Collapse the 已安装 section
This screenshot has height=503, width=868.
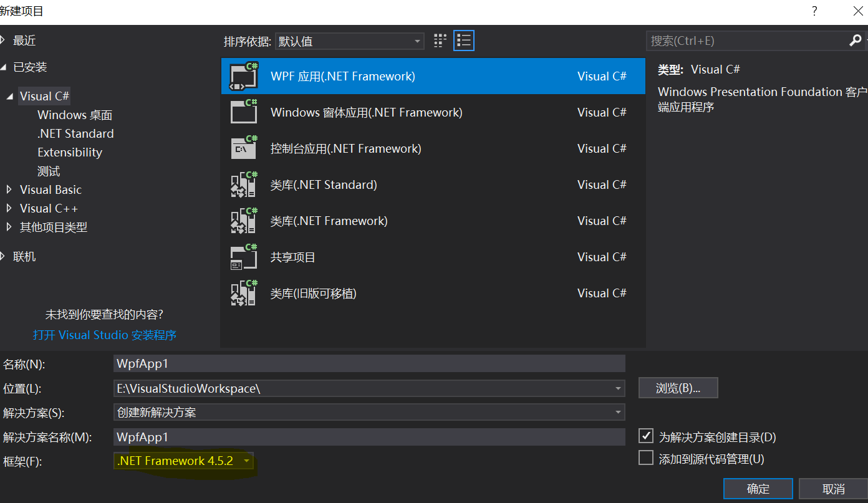(4, 67)
